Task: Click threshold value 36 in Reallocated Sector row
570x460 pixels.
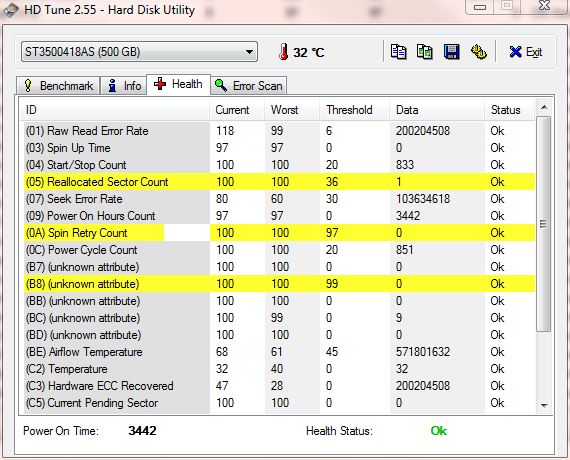Action: pyautogui.click(x=332, y=182)
